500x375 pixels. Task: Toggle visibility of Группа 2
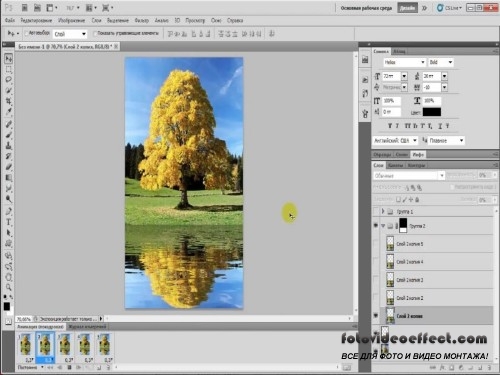click(376, 226)
